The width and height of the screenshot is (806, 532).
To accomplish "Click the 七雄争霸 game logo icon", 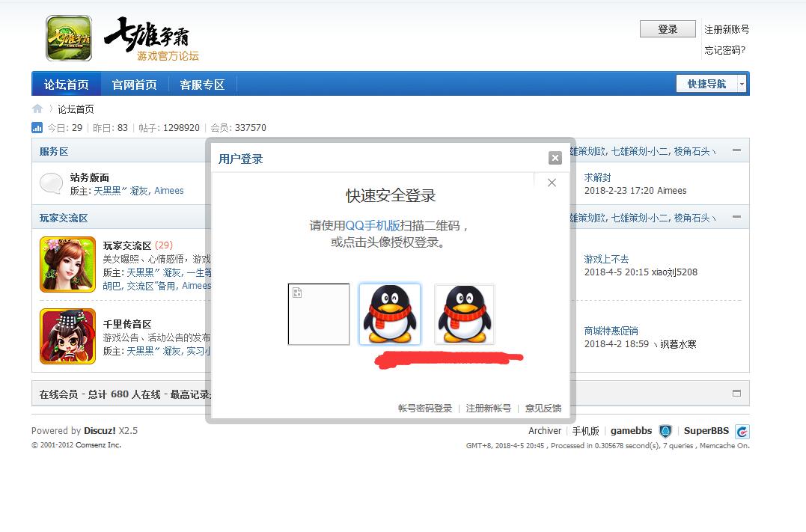I will click(x=69, y=38).
